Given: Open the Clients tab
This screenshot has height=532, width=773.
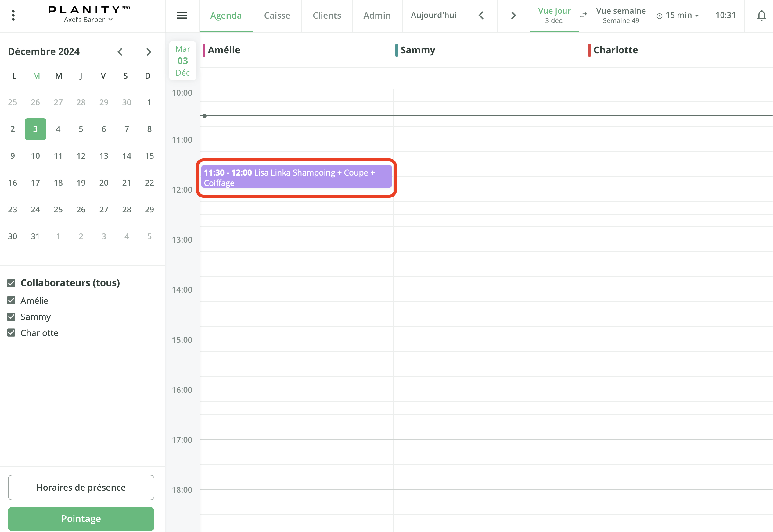Looking at the screenshot, I should click(327, 15).
